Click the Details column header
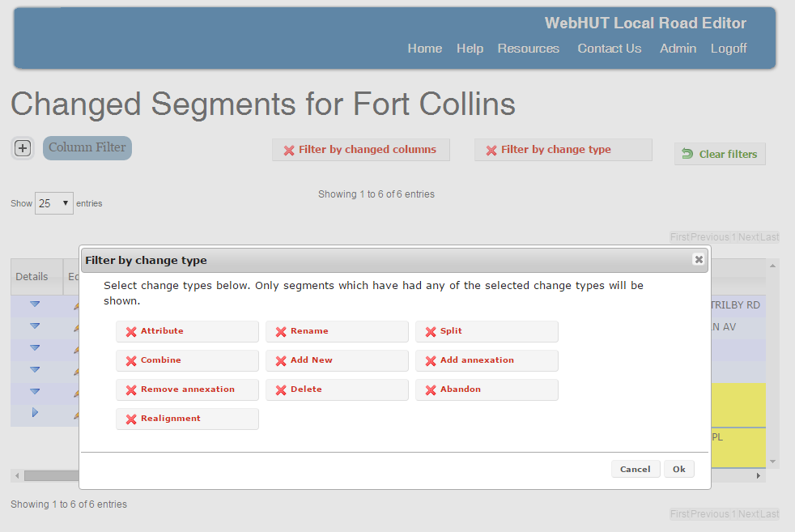This screenshot has height=532, width=795. click(x=36, y=277)
